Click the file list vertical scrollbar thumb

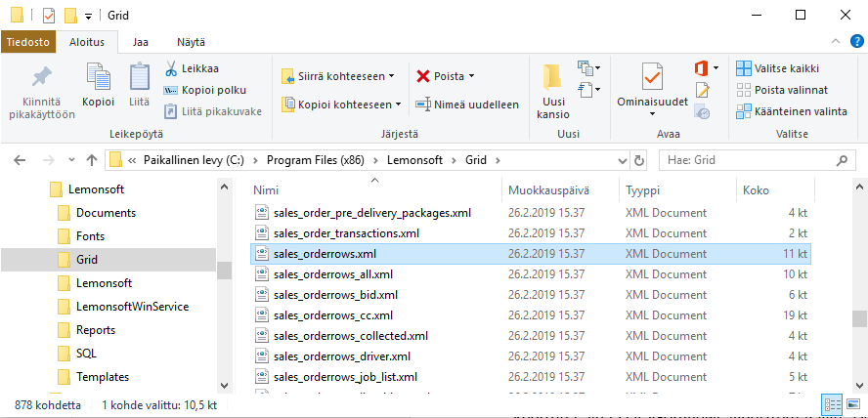[859, 319]
